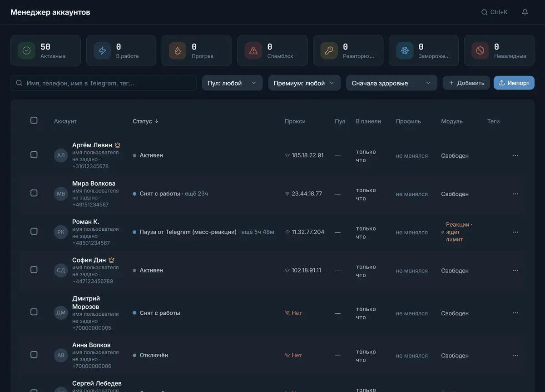Click the Модуль column header
The width and height of the screenshot is (545, 392).
coord(452,121)
